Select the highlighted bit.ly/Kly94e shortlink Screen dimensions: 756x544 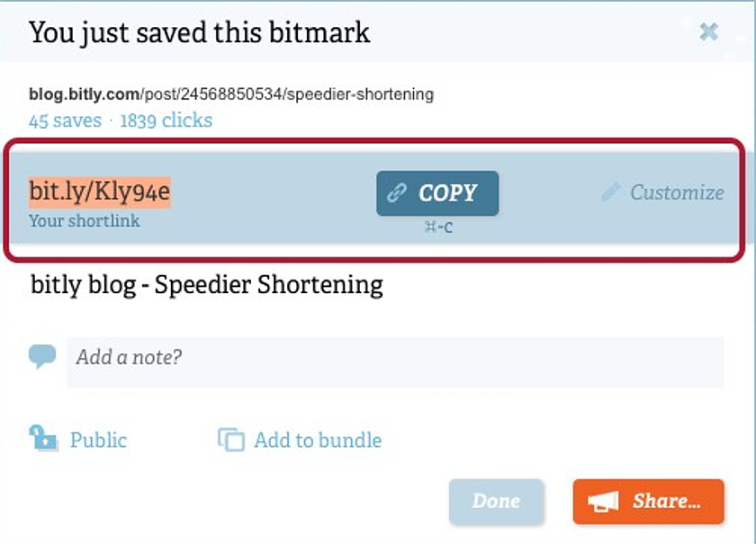tap(99, 192)
